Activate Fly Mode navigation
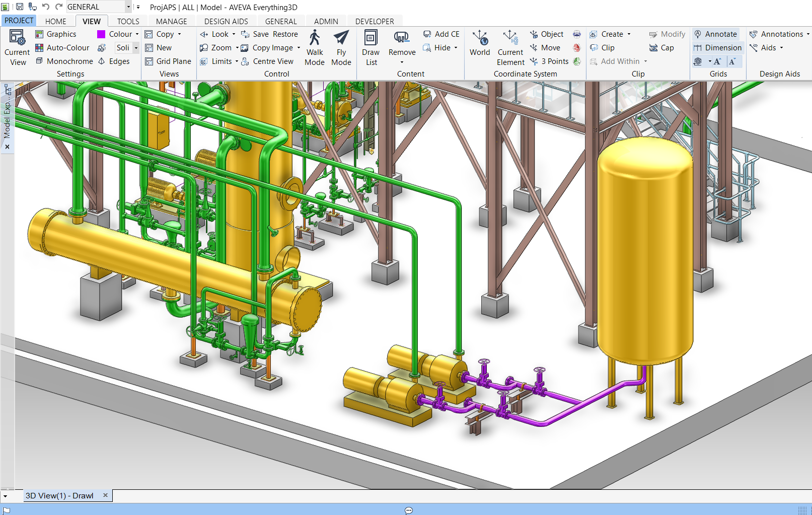Viewport: 812px width, 515px height. (341, 48)
